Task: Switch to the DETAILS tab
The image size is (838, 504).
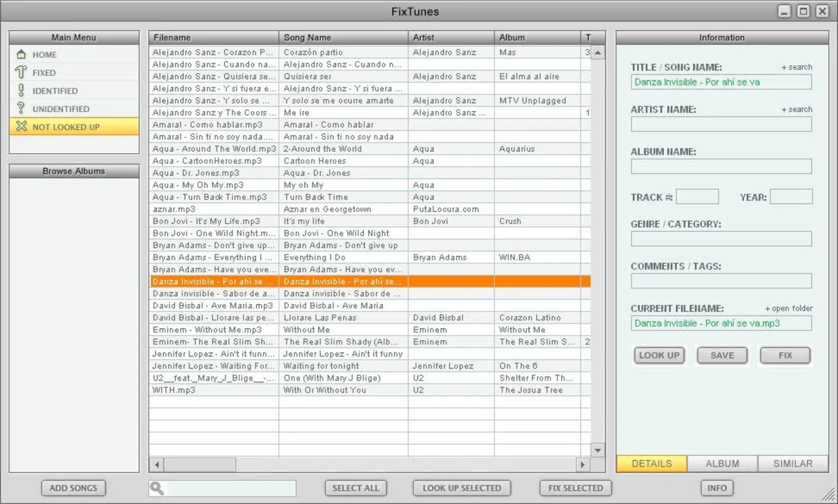Action: [x=651, y=464]
